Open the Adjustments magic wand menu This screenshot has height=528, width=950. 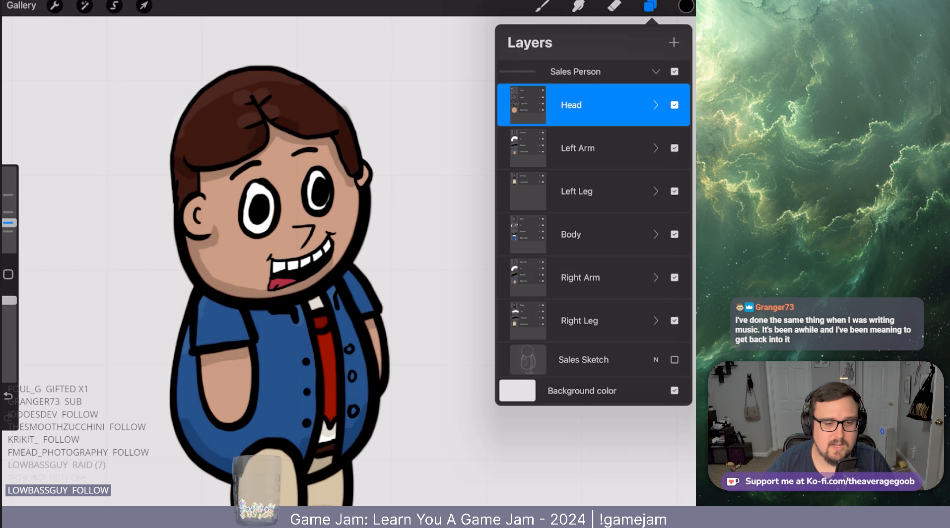(85, 6)
